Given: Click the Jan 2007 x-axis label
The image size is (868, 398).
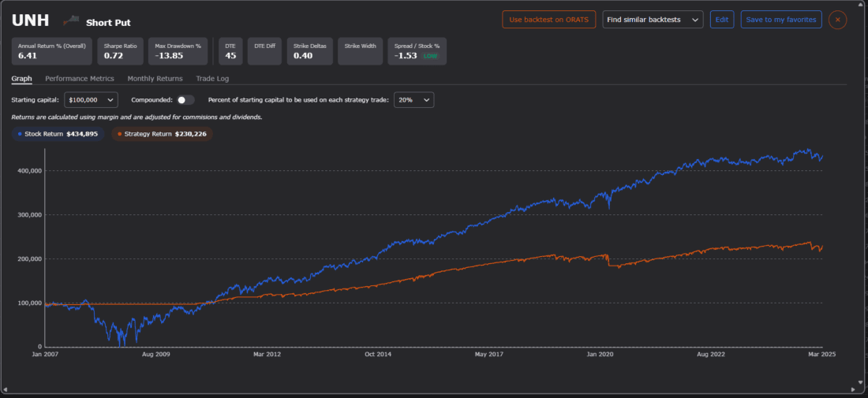Looking at the screenshot, I should 46,355.
